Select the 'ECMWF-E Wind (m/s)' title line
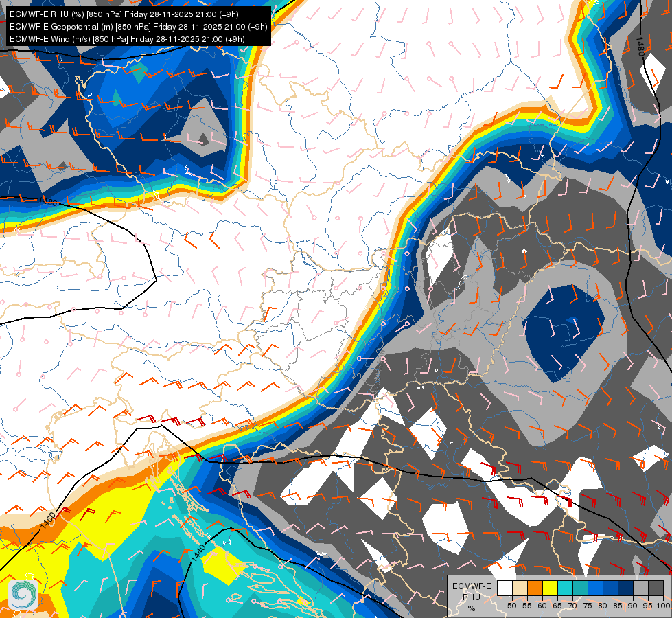The height and width of the screenshot is (618, 672). (127, 39)
